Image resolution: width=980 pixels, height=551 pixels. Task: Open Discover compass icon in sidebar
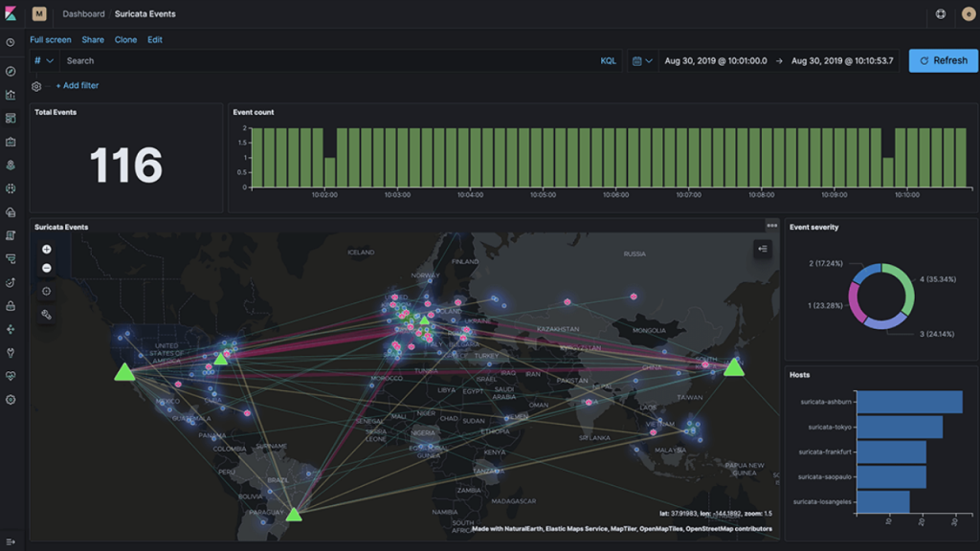[x=11, y=71]
